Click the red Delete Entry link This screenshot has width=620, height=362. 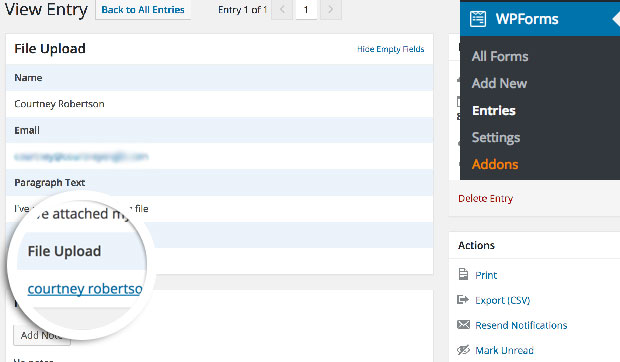point(486,198)
